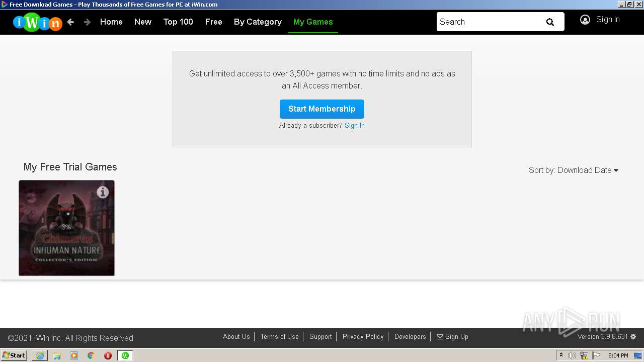Open the New games menu
This screenshot has width=644, height=362.
[143, 22]
